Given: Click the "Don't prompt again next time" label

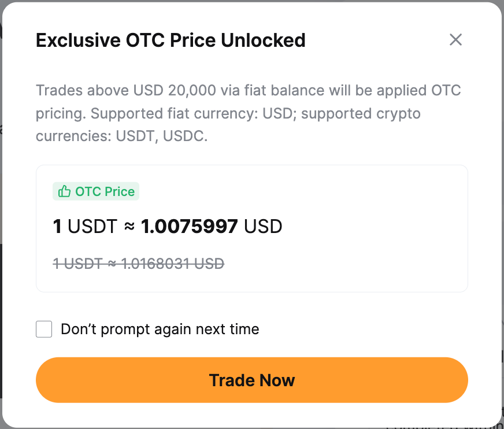Looking at the screenshot, I should [x=160, y=330].
